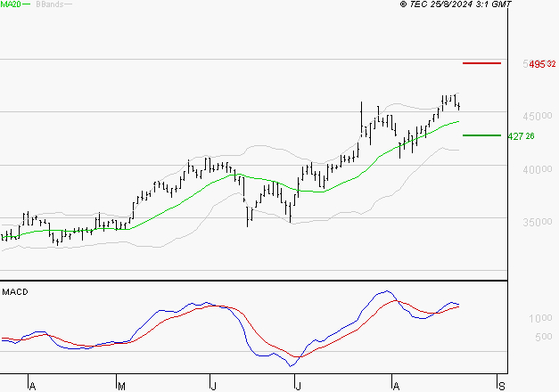Click the MACD 500 axis label
Viewport: 559px width, 392px height.
coord(544,337)
